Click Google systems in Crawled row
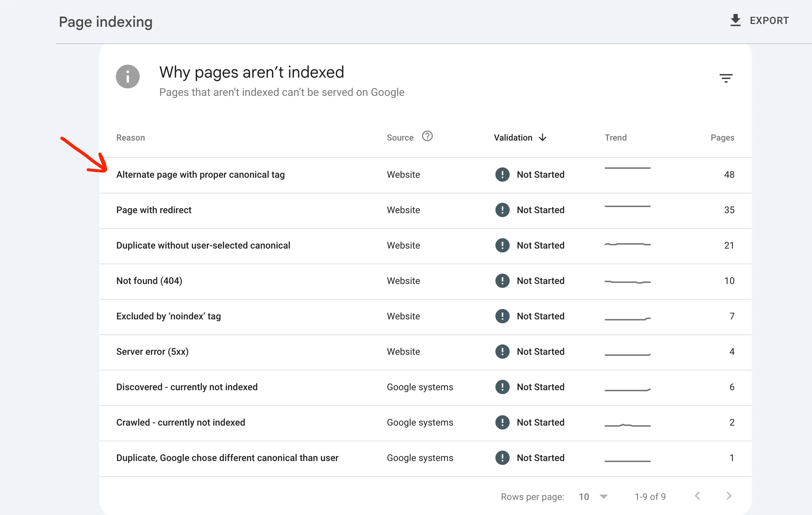Image resolution: width=812 pixels, height=515 pixels. point(420,422)
